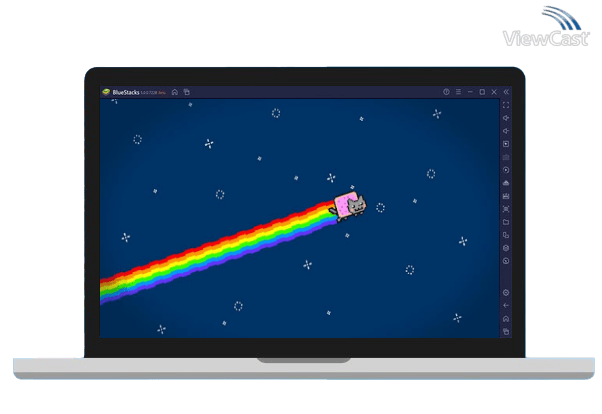This screenshot has width=602, height=414.
Task: Open the greyed game controls keyboard icon
Action: coord(506,157)
